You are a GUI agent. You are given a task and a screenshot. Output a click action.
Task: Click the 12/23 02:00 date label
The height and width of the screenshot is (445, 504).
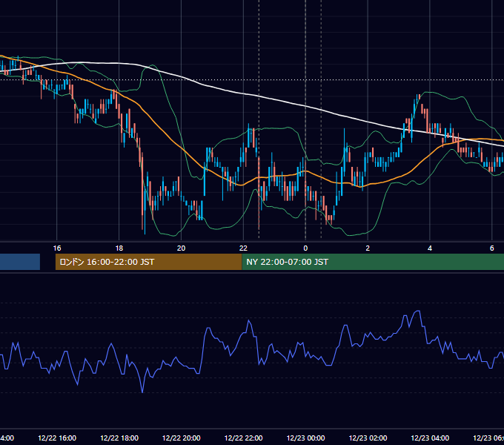click(x=368, y=438)
